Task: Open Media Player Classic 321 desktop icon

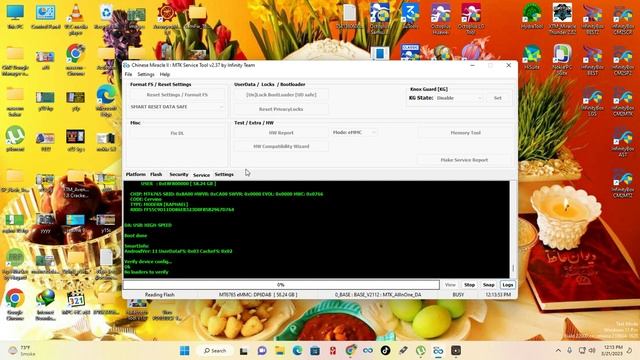Action: [x=76, y=302]
